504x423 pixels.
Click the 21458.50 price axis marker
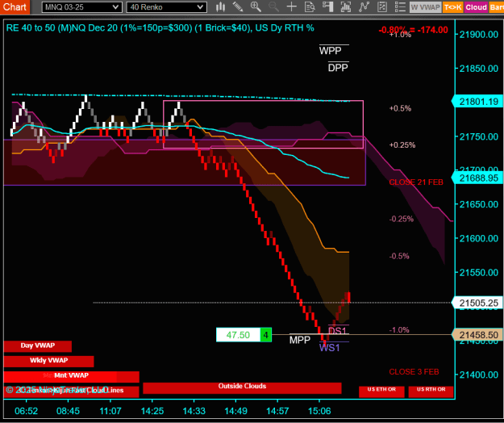(x=478, y=335)
